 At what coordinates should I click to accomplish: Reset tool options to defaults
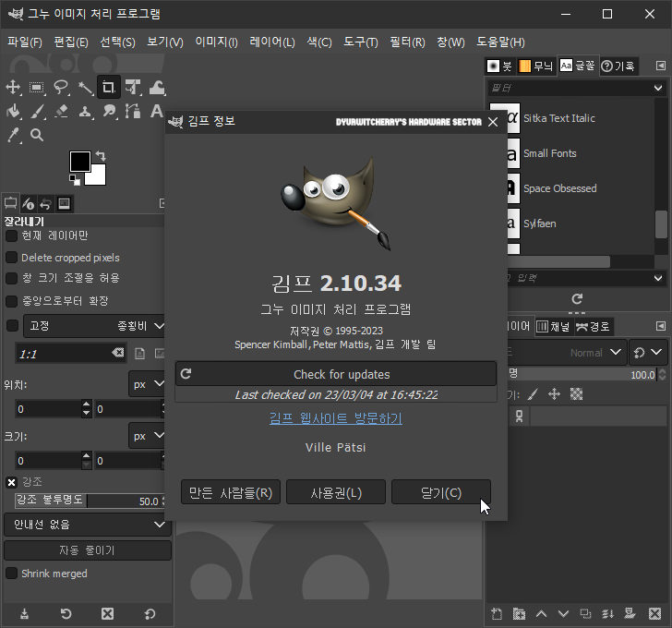point(150,614)
